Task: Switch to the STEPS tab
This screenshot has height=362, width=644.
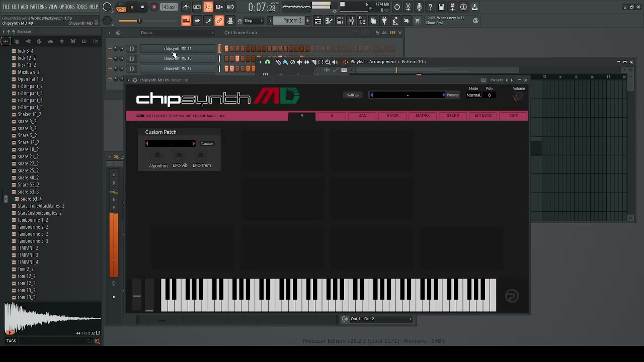Action: (x=453, y=116)
